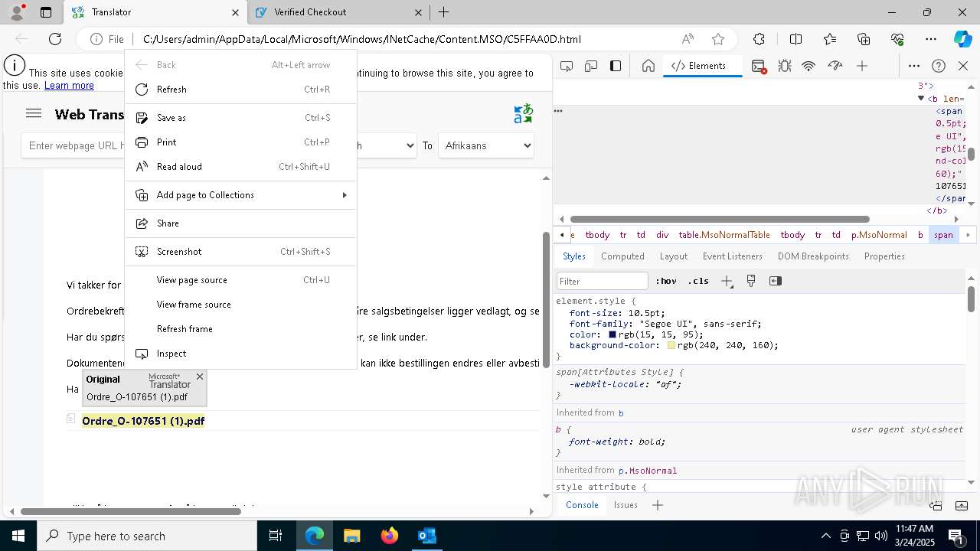Choose Print from the context menu
This screenshot has height=551, width=980.
pos(240,142)
